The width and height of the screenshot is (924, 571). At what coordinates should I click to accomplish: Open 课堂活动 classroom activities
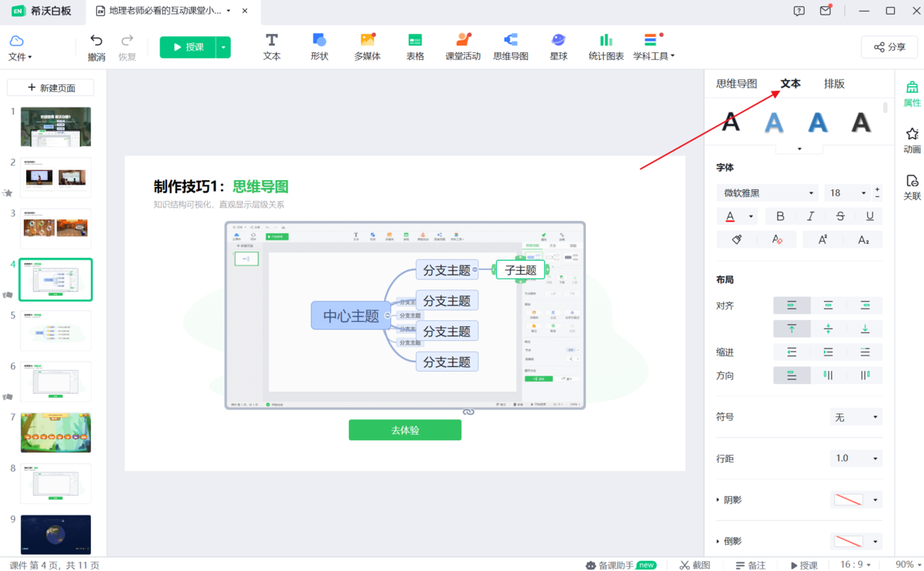coord(463,47)
